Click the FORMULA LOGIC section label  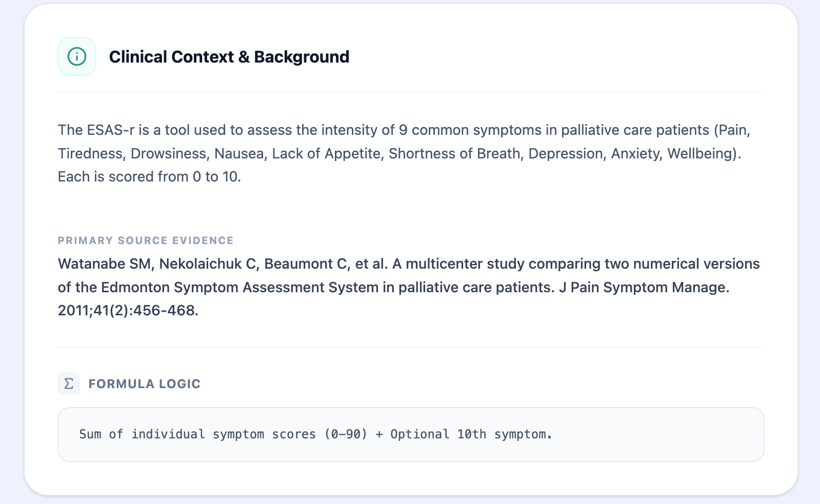click(x=144, y=384)
